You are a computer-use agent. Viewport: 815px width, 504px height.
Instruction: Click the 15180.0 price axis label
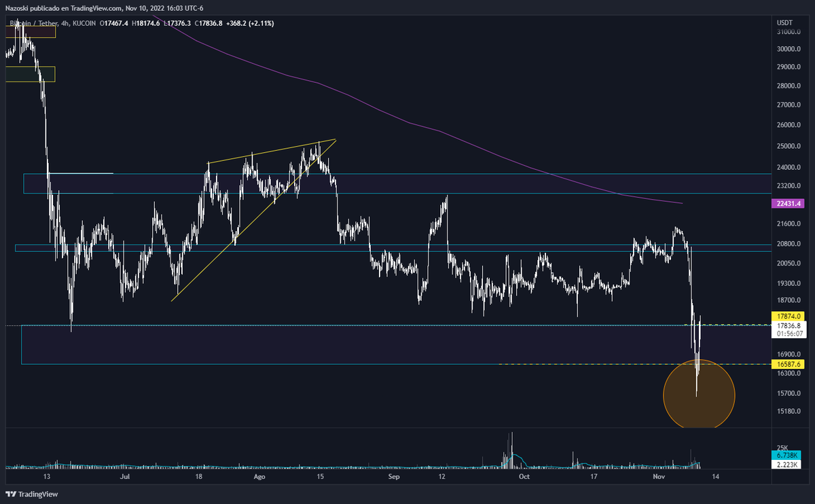[788, 411]
